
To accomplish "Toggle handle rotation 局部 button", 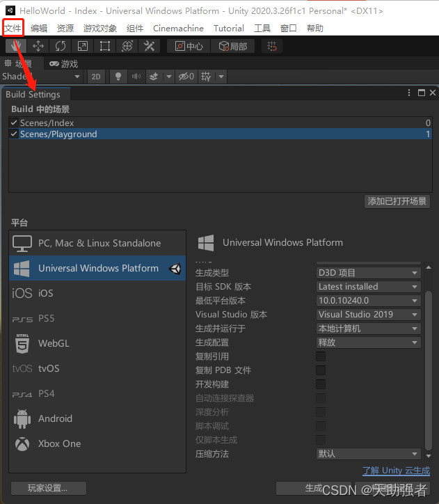I will tap(233, 46).
